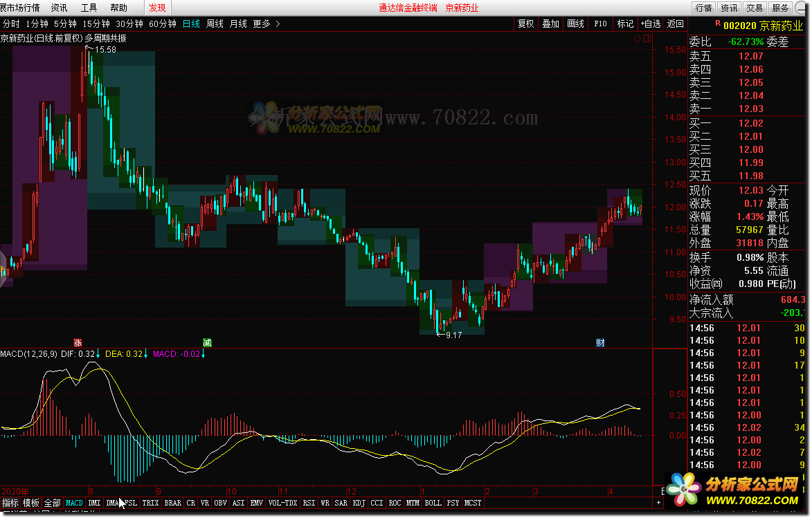Select the BOLL indicator tab
812x518 pixels.
(x=433, y=503)
